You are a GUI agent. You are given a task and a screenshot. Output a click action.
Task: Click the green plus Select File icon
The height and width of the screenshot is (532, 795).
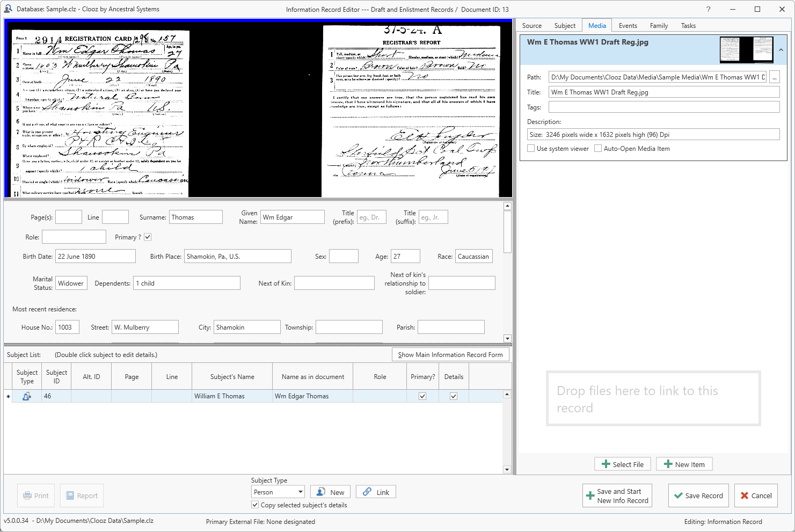pos(606,464)
